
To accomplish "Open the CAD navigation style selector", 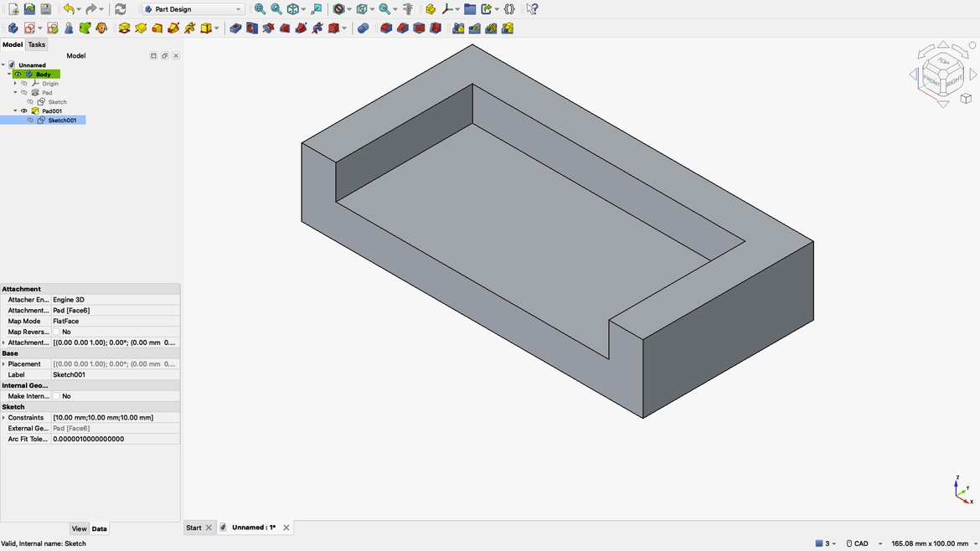I will [x=862, y=543].
